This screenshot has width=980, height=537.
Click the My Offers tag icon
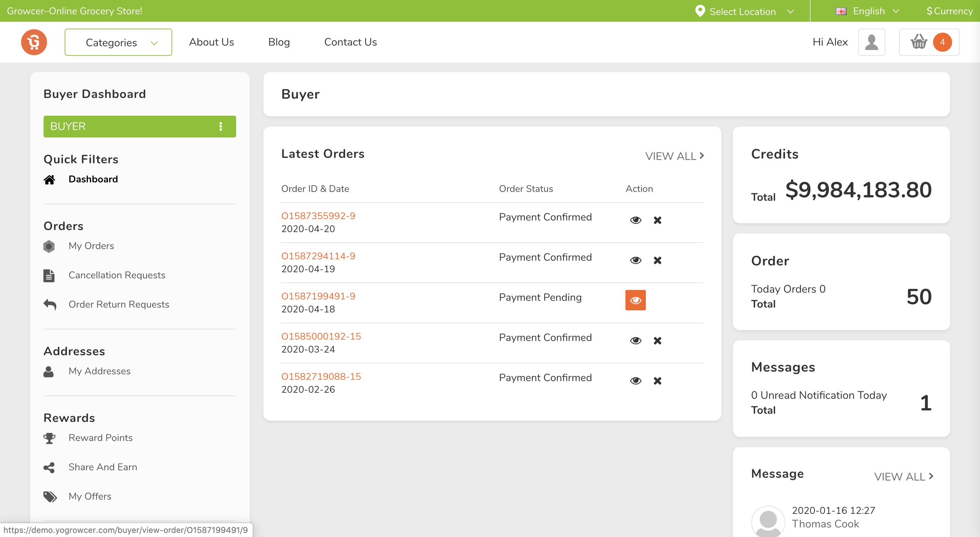(x=49, y=496)
